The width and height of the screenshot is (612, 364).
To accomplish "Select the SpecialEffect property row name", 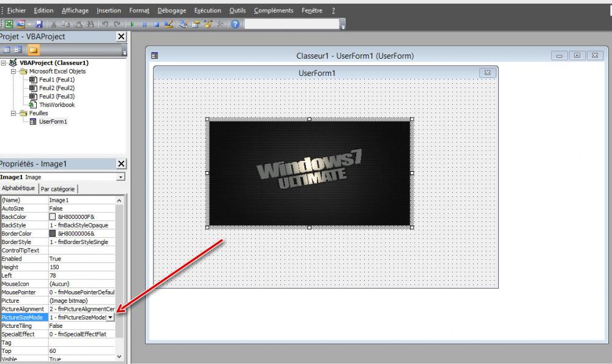I will click(x=18, y=335).
